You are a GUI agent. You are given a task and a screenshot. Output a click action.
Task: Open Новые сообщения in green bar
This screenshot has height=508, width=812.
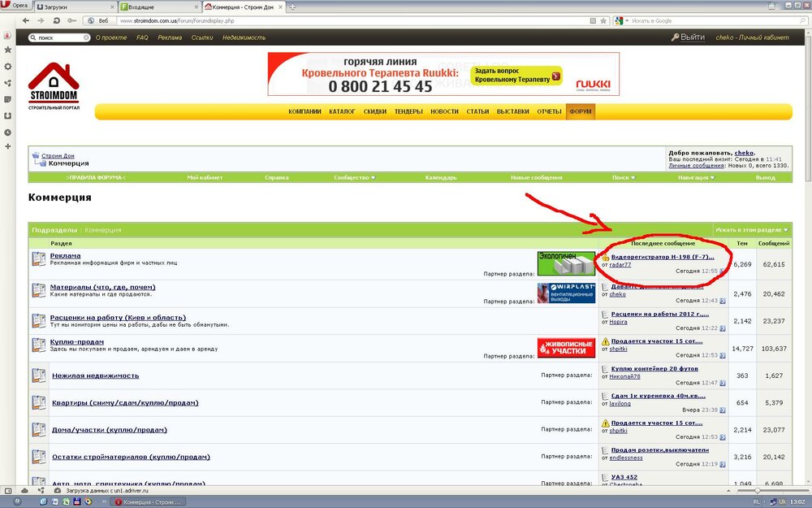click(536, 177)
